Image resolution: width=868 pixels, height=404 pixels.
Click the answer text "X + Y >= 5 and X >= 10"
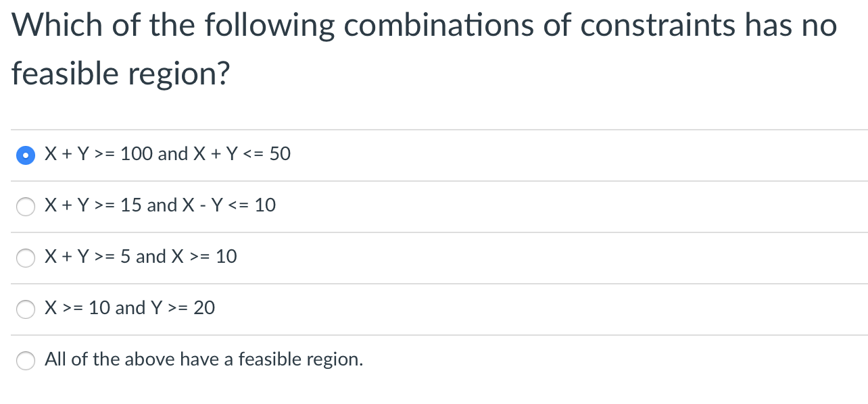tap(140, 257)
